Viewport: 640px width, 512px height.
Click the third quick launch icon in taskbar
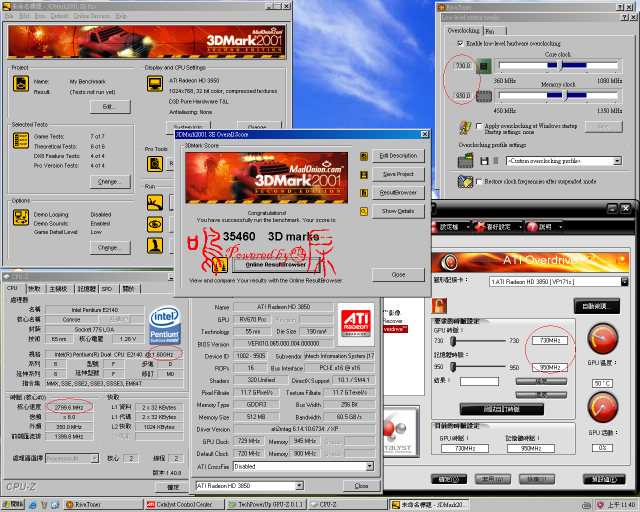tap(55, 505)
